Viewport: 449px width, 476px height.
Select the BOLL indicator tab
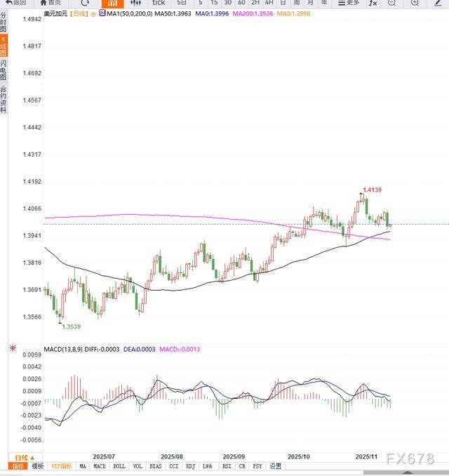[x=119, y=466]
